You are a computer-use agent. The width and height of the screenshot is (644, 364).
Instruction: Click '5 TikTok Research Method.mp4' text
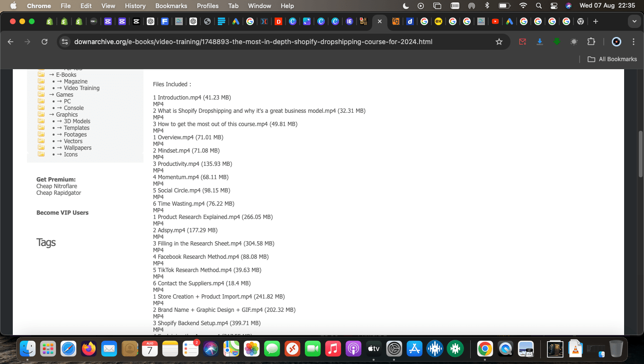pos(192,270)
